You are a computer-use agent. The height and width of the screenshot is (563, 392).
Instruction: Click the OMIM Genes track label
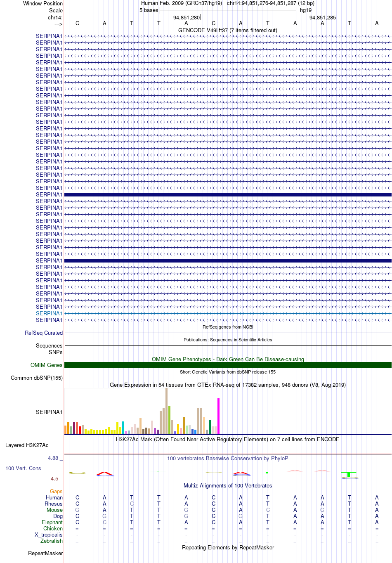(x=47, y=365)
